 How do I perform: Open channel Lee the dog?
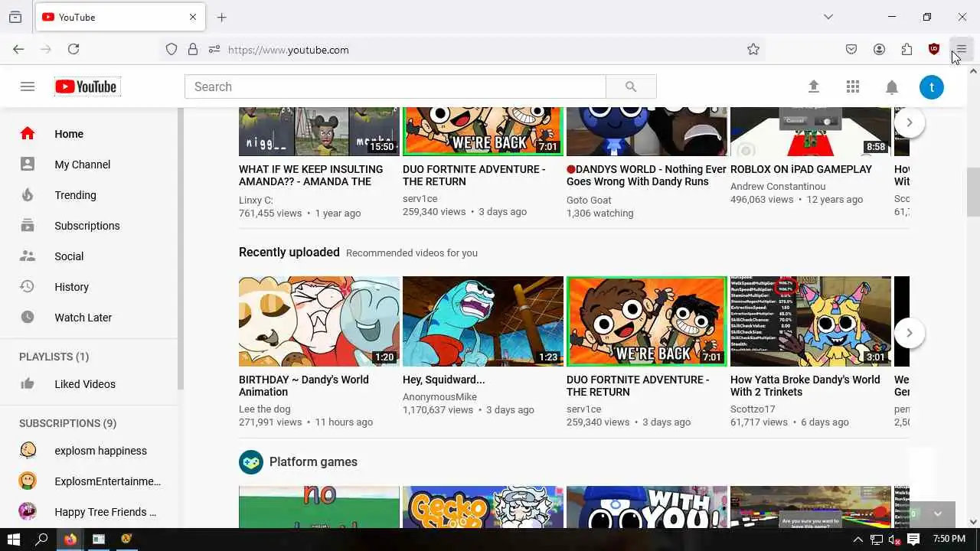click(x=265, y=409)
